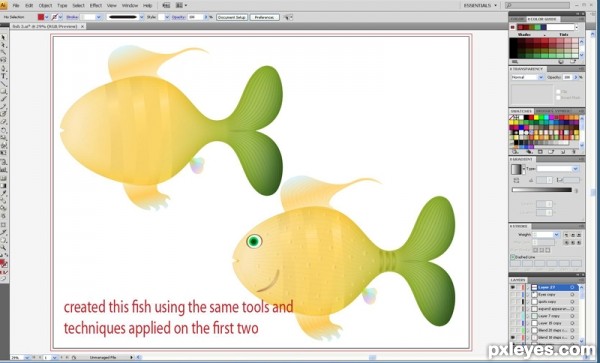The width and height of the screenshot is (600, 363).
Task: Select the Rotate tool
Action: coord(3,130)
